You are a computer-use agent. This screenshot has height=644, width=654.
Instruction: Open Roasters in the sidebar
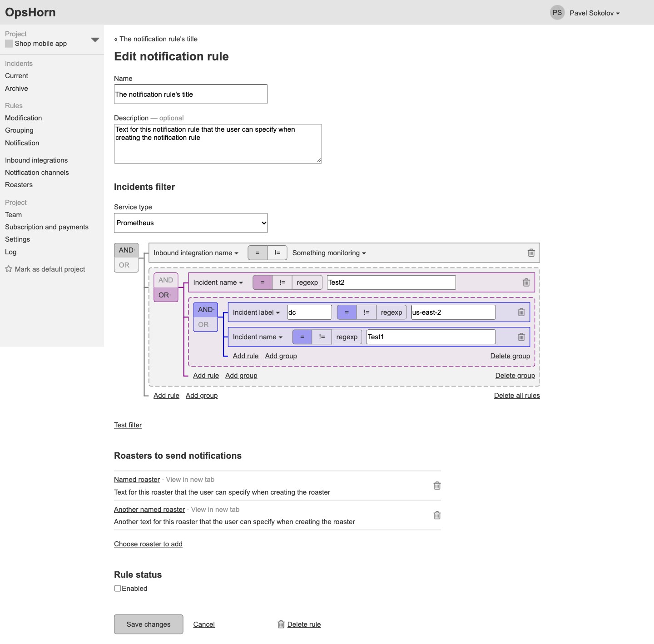pyautogui.click(x=19, y=185)
